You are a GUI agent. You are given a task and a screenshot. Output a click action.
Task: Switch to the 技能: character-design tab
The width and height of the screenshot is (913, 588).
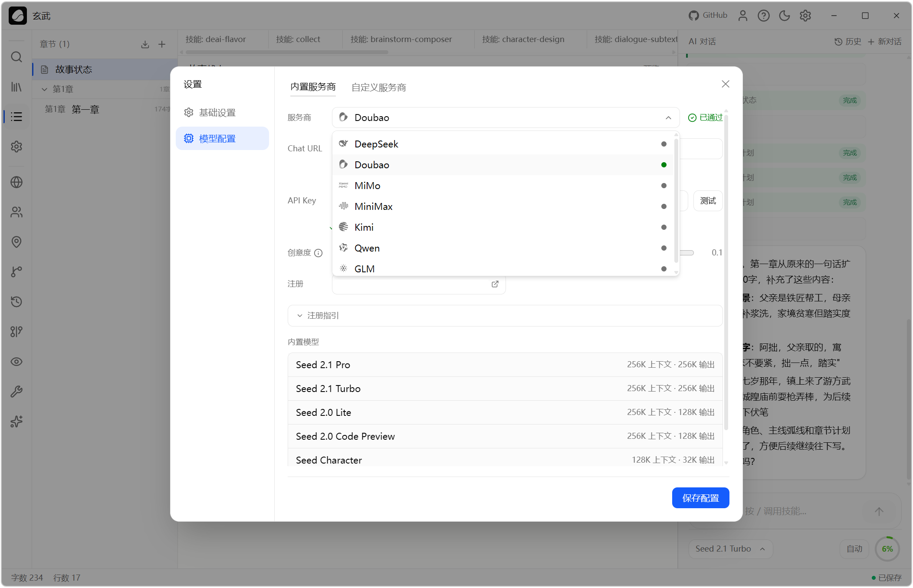pos(523,39)
